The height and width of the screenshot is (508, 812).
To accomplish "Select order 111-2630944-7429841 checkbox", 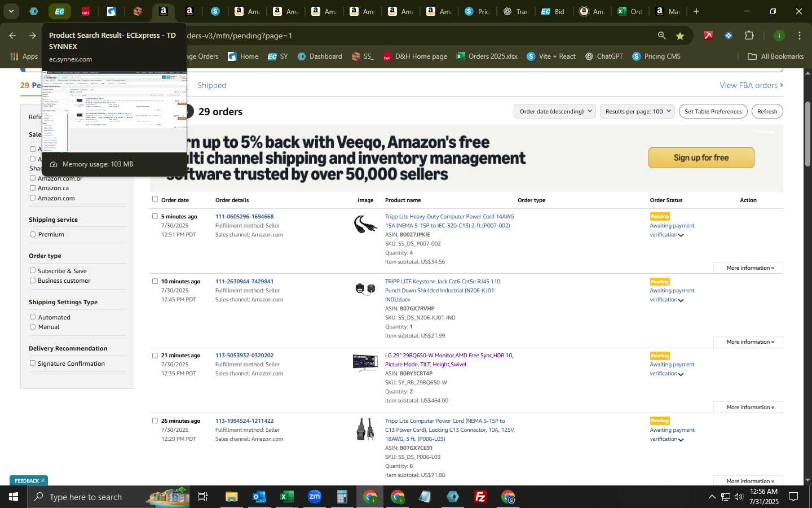I will [x=155, y=281].
